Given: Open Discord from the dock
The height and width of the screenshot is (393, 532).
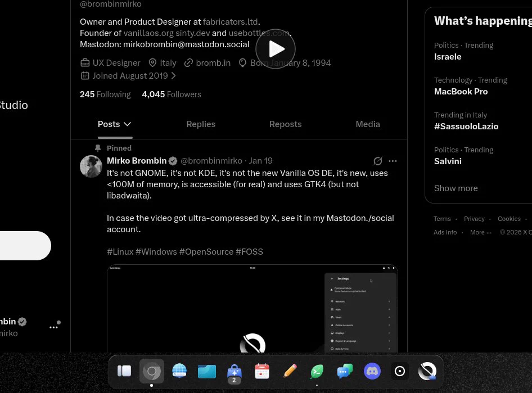Looking at the screenshot, I should (372, 371).
